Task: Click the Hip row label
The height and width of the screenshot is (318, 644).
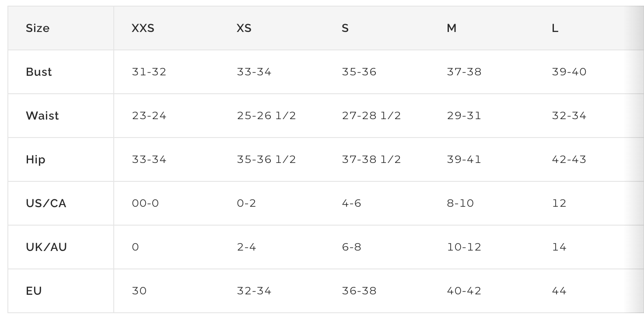Action: click(35, 159)
